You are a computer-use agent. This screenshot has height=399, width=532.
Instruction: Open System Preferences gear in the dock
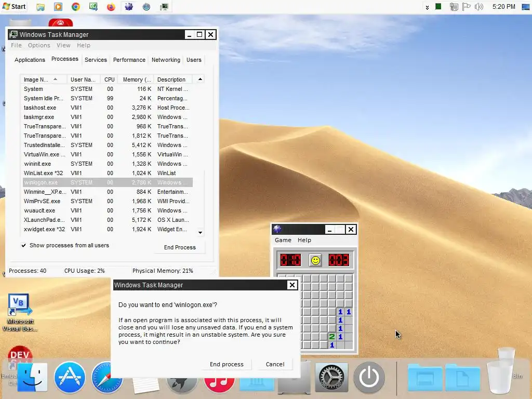pos(331,377)
